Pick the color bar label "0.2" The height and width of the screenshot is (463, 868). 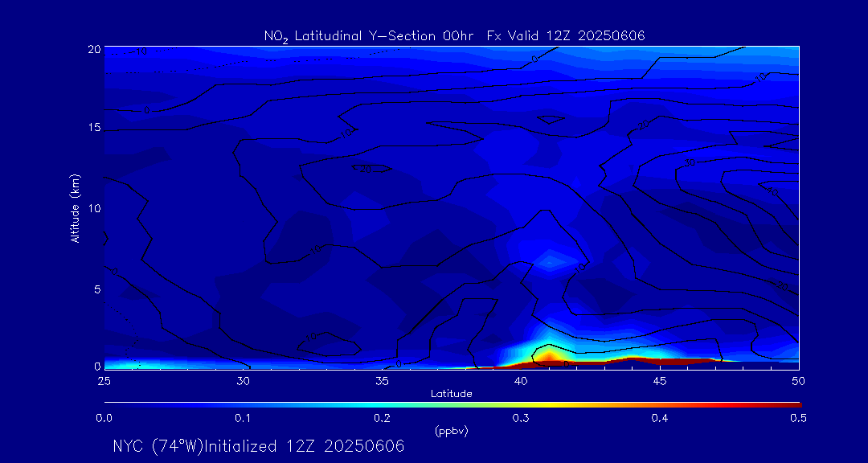click(382, 419)
